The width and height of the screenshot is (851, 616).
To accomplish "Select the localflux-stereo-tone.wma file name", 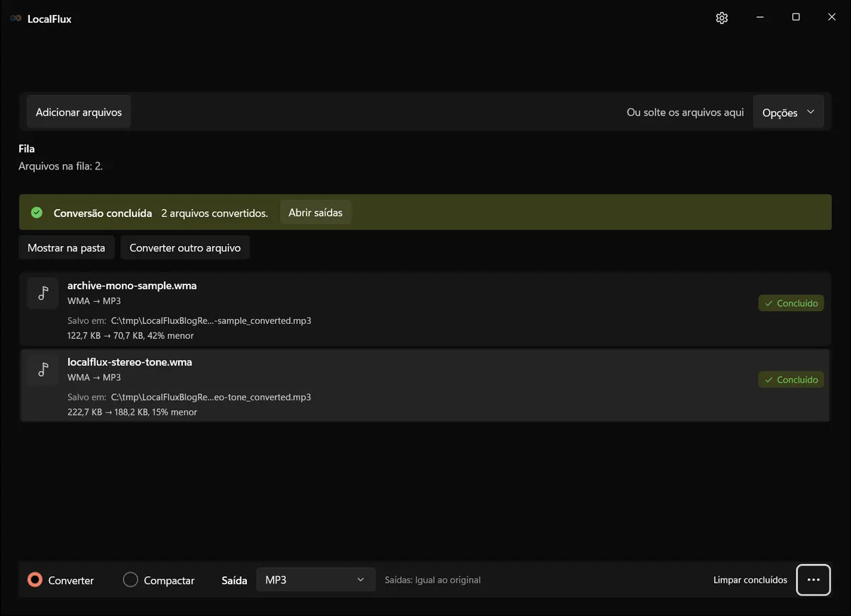I will (130, 362).
